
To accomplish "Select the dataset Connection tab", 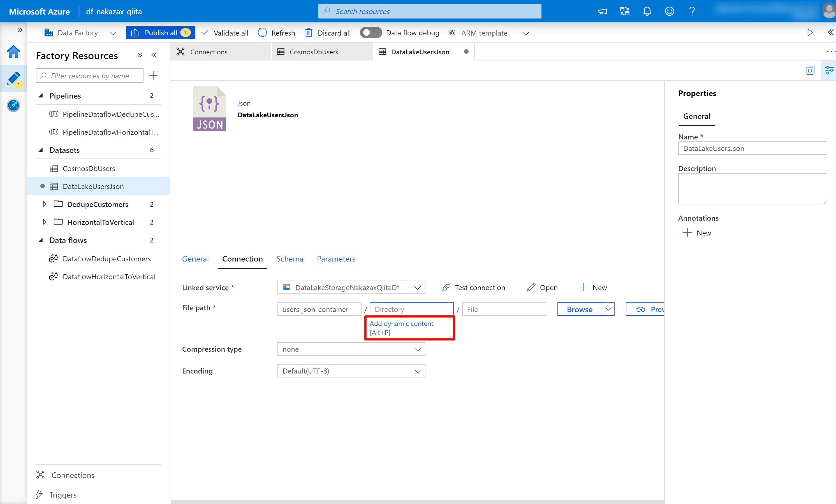I will 242,259.
